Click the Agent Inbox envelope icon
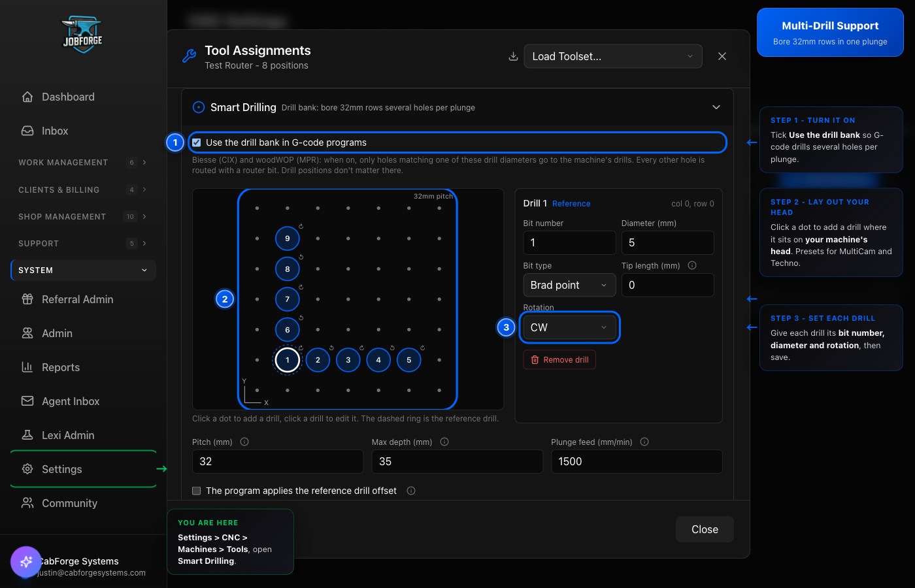 pos(27,401)
